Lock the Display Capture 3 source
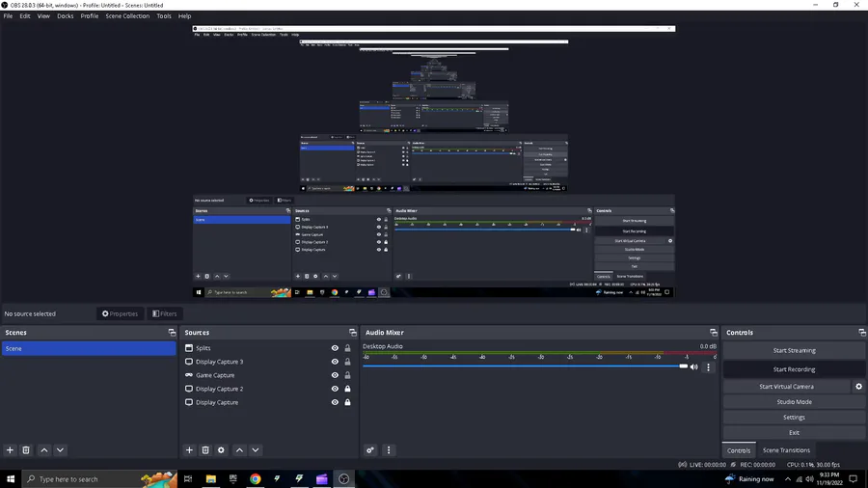 click(x=347, y=362)
